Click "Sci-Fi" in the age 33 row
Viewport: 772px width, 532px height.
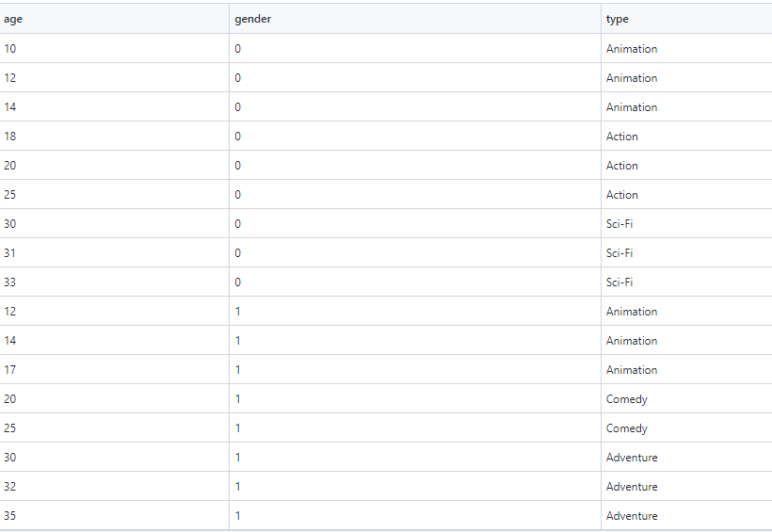tap(619, 282)
